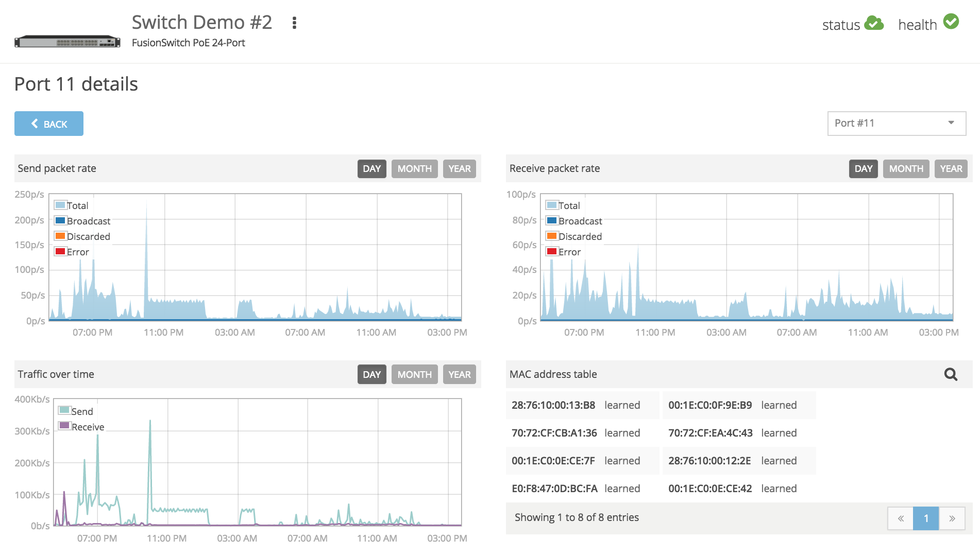Image resolution: width=980 pixels, height=556 pixels.
Task: Toggle Send swatch in Traffic legend
Action: 64,410
